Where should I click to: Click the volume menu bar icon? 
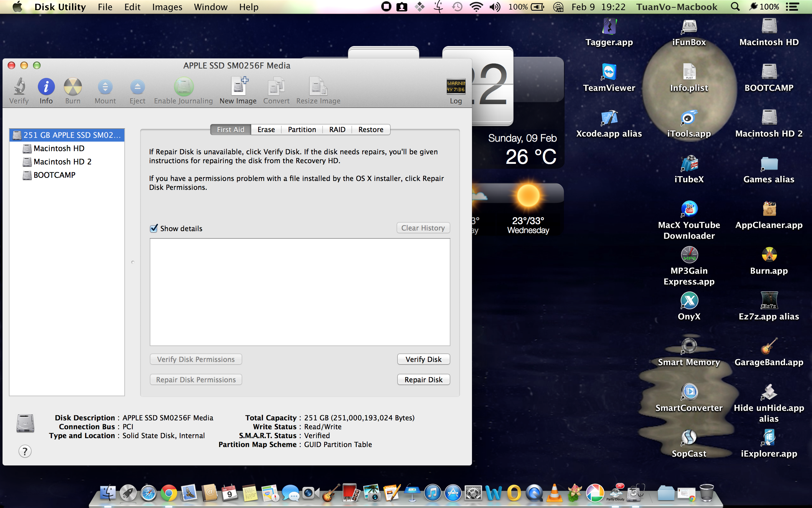coord(495,7)
